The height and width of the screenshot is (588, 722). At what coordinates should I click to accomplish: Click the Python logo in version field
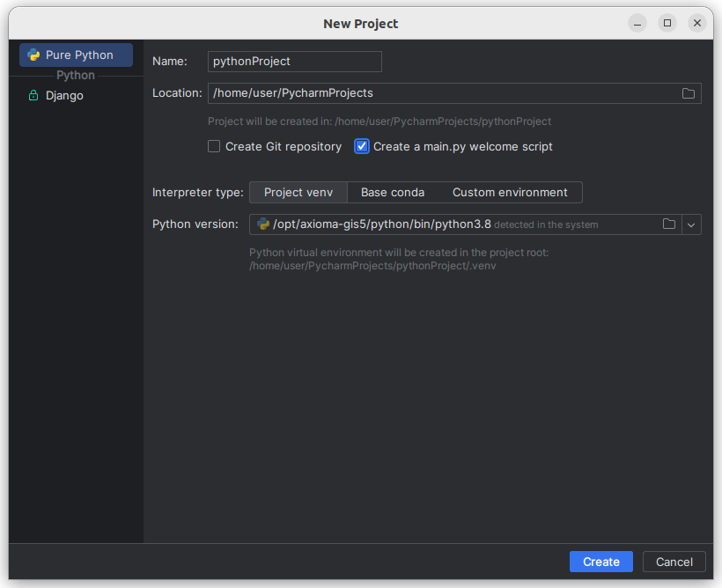(262, 224)
